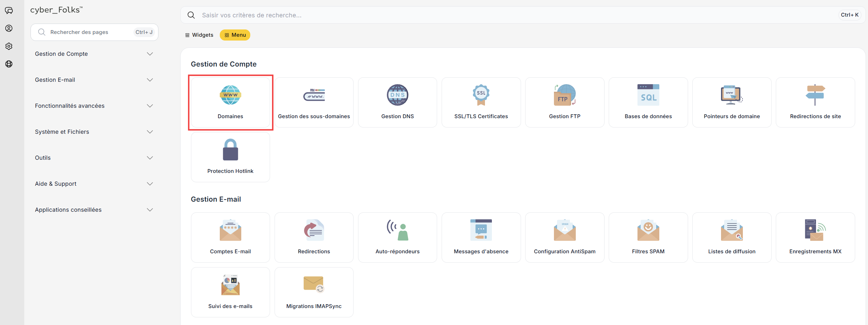Expand Fonctionnalités avancées section
Screen dimensions: 868x325
94,106
